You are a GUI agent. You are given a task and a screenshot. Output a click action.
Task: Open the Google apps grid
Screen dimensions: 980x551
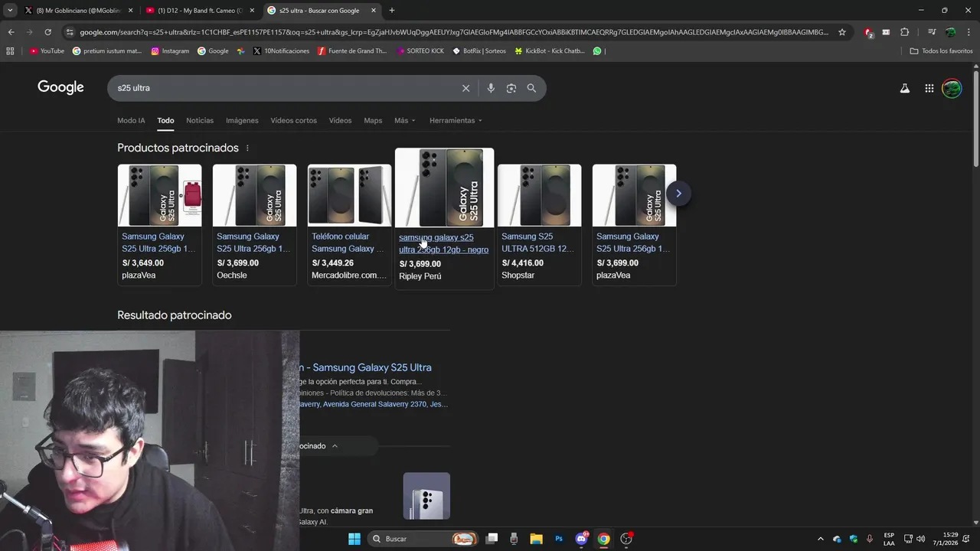(x=929, y=88)
